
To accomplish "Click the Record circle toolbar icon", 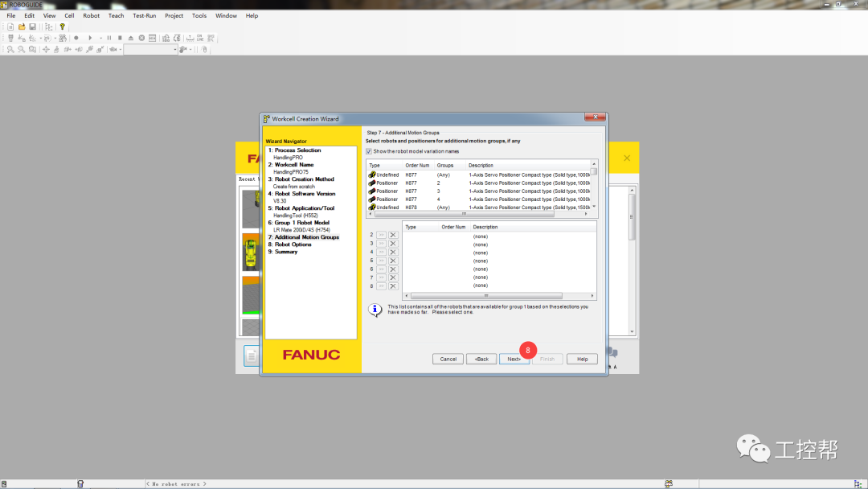I will 76,39.
